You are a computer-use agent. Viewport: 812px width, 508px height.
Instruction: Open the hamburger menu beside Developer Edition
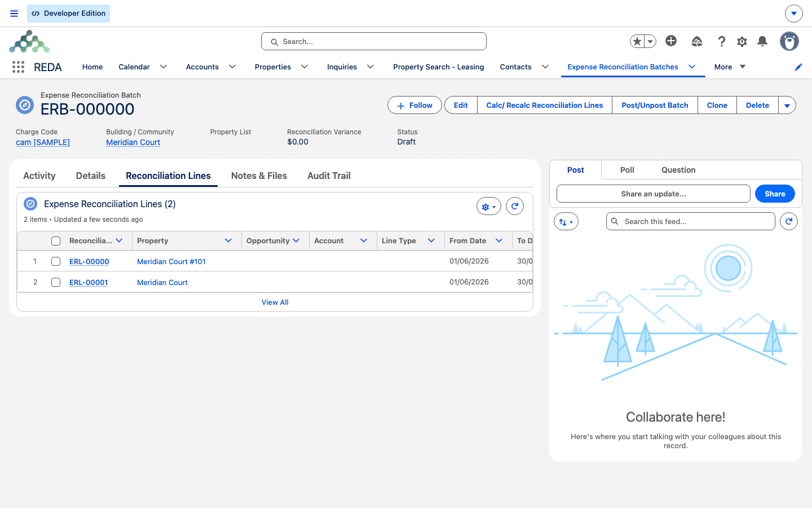pyautogui.click(x=14, y=14)
